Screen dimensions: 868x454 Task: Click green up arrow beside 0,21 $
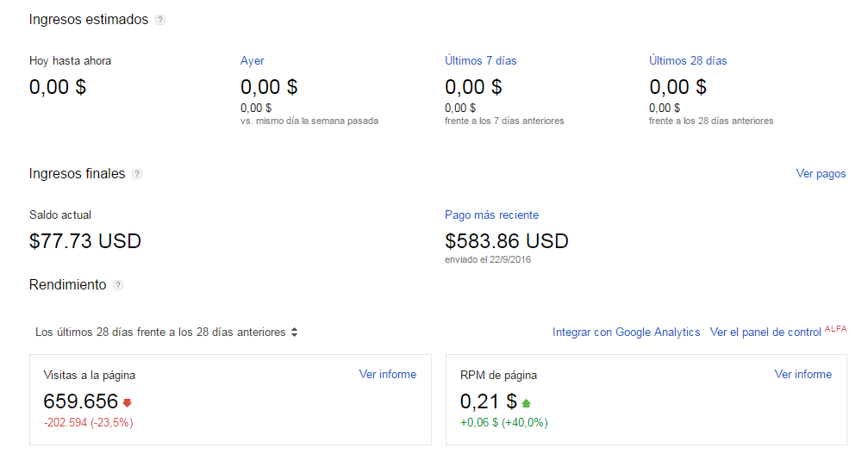tap(526, 402)
